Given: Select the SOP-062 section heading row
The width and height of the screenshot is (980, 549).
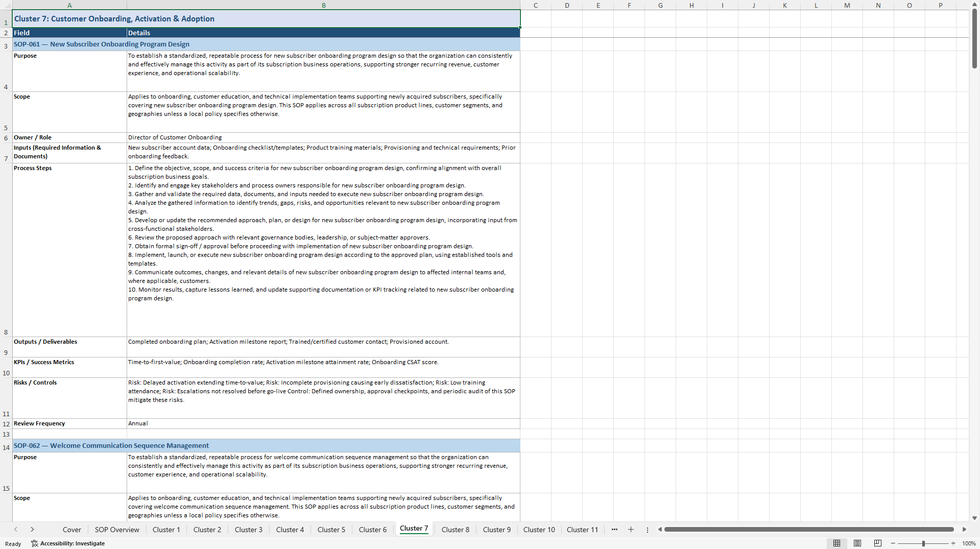Looking at the screenshot, I should (266, 446).
